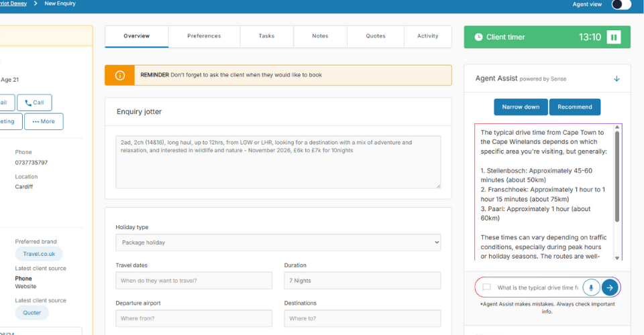This screenshot has width=644, height=335.
Task: Click the chat bubble icon in Agent Assist input
Action: (487, 287)
